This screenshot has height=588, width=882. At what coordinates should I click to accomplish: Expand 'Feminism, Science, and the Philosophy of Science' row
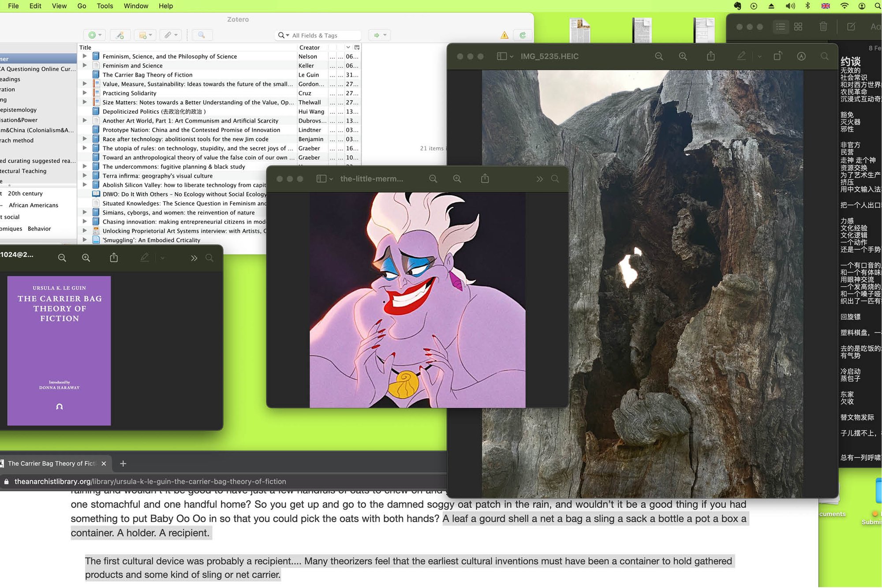(85, 56)
